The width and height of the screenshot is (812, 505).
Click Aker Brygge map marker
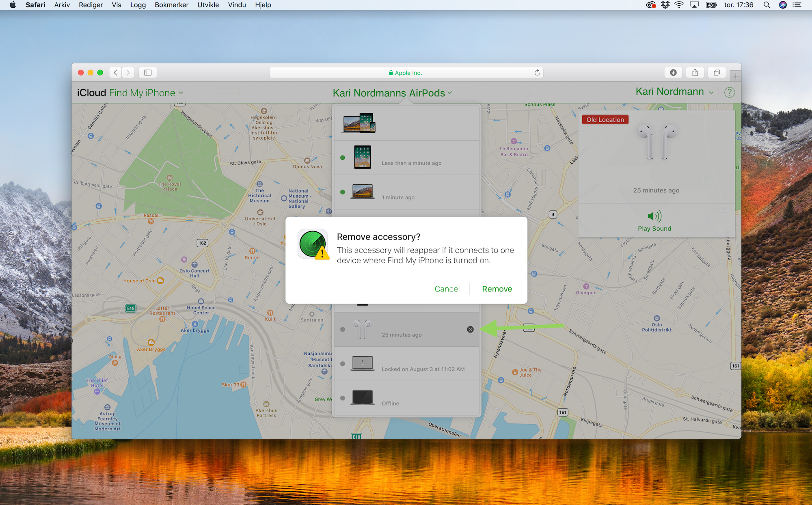(x=151, y=342)
